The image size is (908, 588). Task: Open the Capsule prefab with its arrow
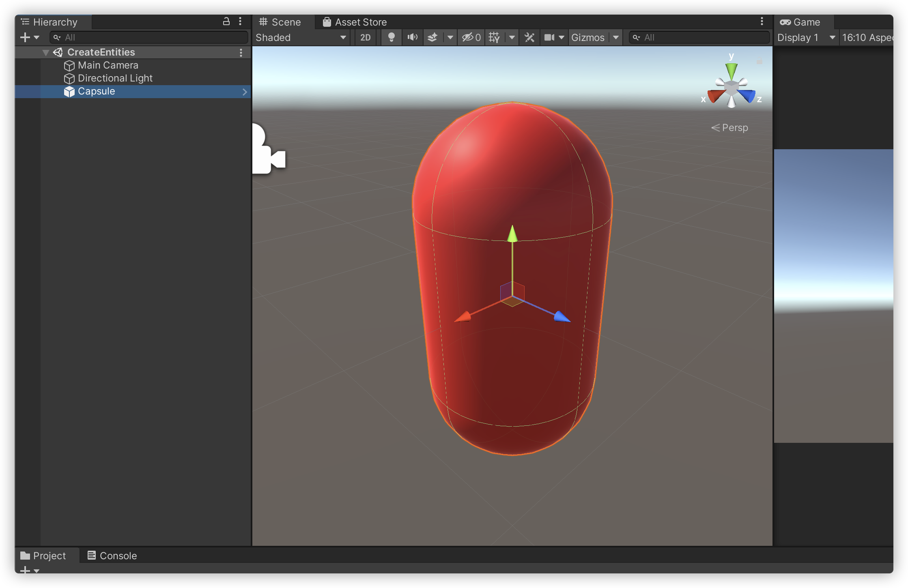(245, 92)
